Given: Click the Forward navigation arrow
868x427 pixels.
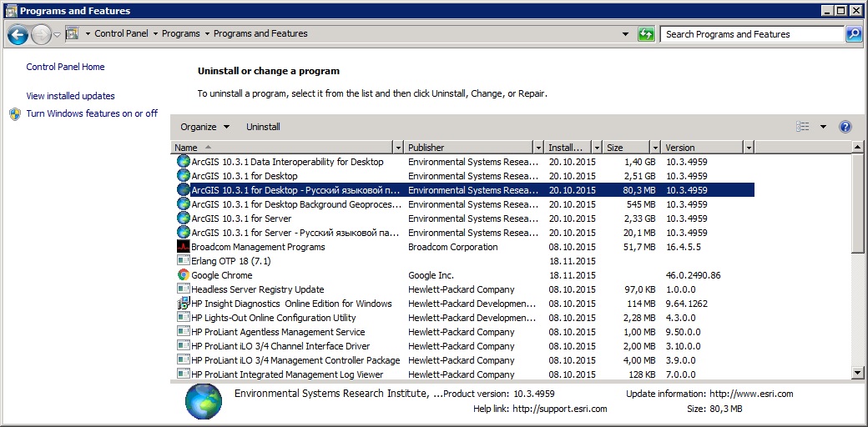Looking at the screenshot, I should pos(40,35).
